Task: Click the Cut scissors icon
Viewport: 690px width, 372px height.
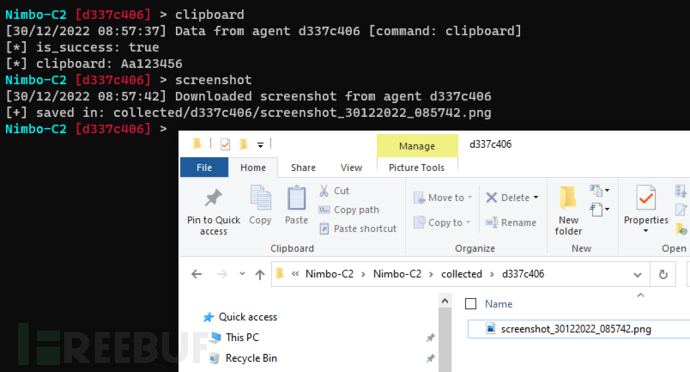Action: click(x=324, y=191)
